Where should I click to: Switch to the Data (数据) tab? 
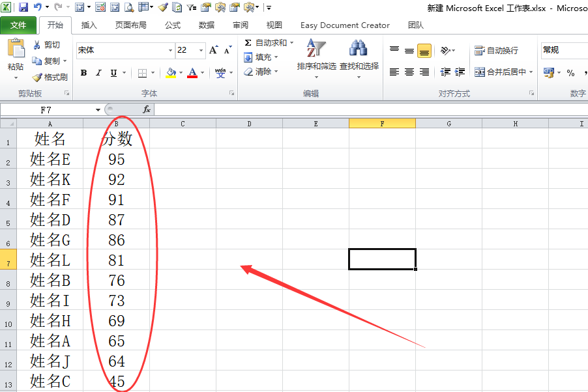pyautogui.click(x=206, y=25)
